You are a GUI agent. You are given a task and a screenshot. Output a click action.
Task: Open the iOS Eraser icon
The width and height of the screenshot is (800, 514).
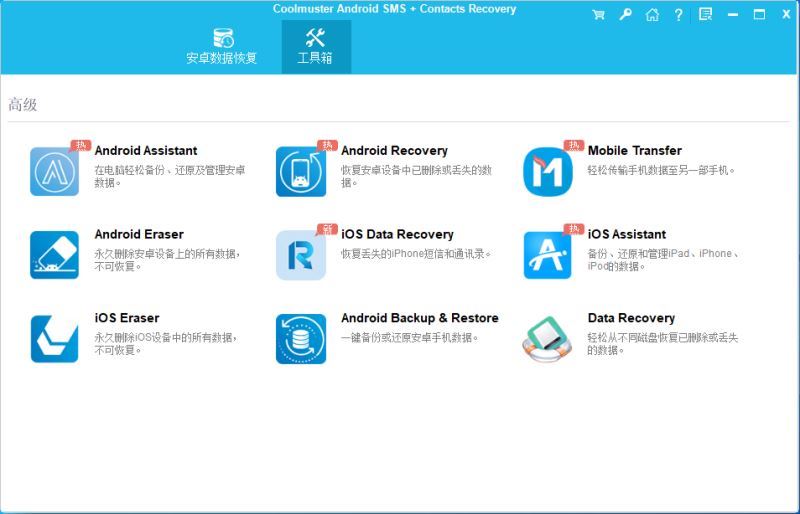55,338
